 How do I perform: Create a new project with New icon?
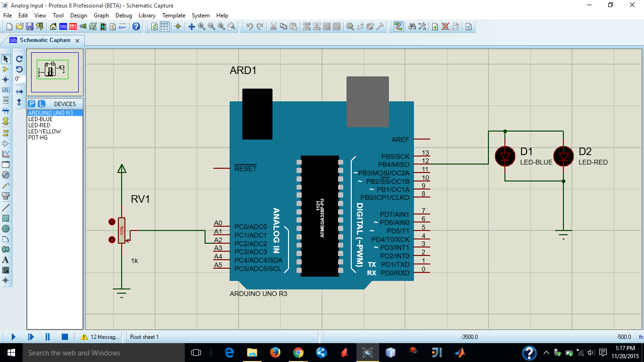9,26
